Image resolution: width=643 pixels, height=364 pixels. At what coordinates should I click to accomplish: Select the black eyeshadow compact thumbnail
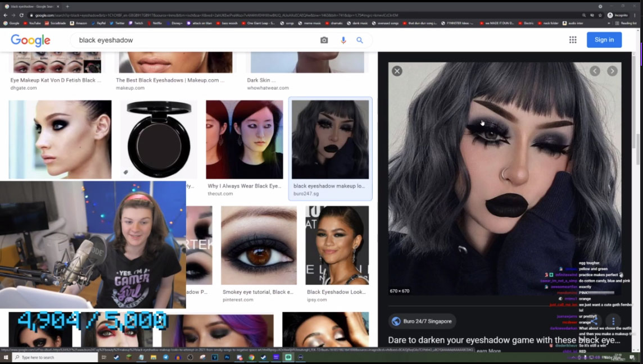click(159, 139)
